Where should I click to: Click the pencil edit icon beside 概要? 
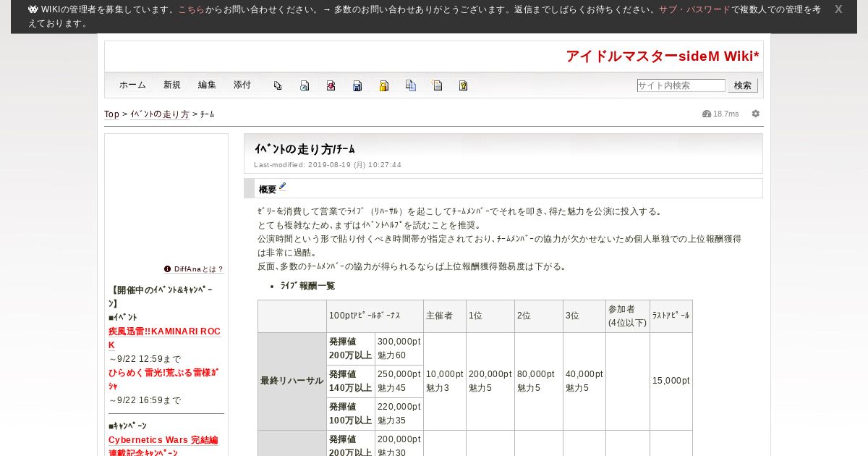tap(283, 187)
